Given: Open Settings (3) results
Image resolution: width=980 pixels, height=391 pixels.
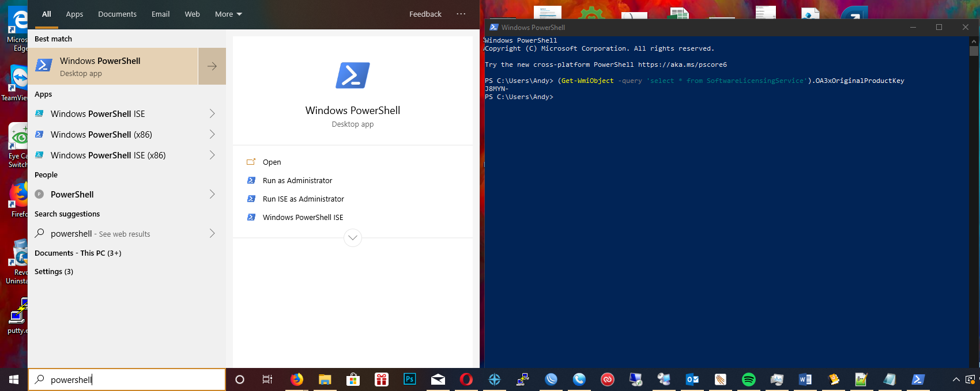Looking at the screenshot, I should pyautogui.click(x=54, y=271).
